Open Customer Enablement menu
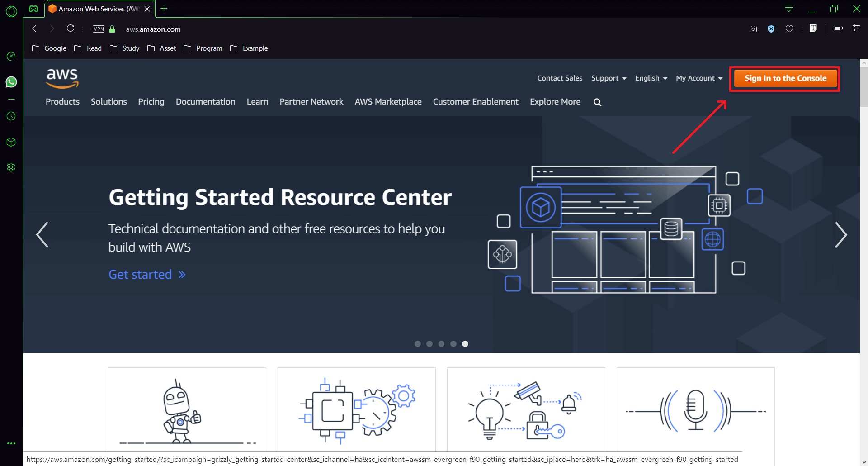 tap(476, 102)
